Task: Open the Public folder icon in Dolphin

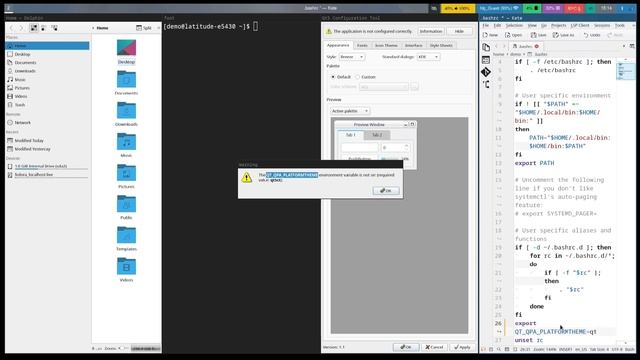Action: (x=126, y=204)
